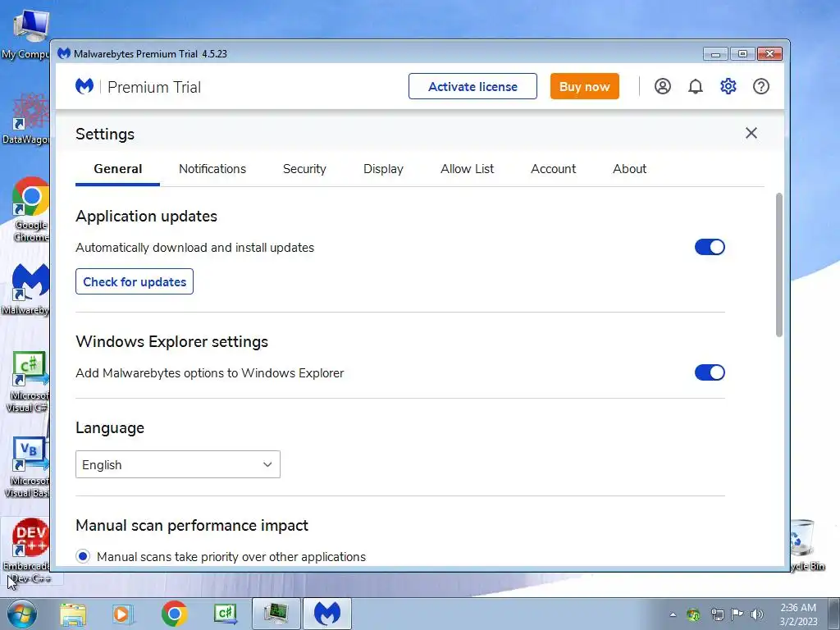Screen dimensions: 840x630
Task: Switch to the General tab
Action: 118,169
